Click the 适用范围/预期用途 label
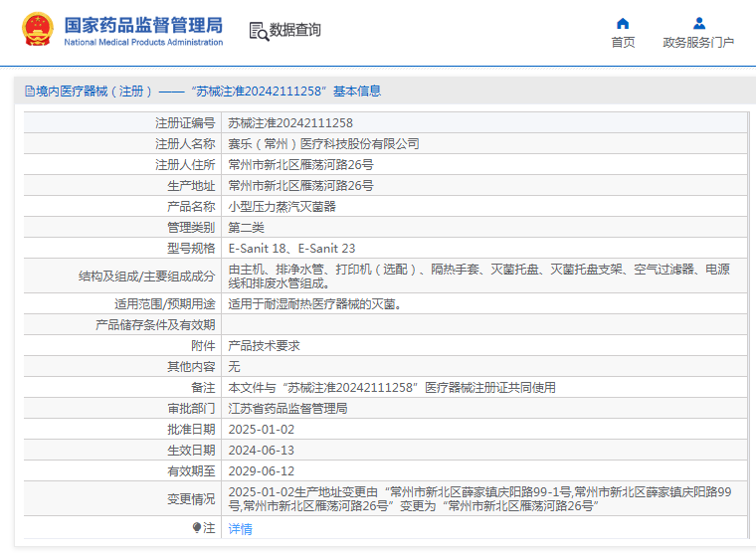The image size is (756, 556). [164, 304]
